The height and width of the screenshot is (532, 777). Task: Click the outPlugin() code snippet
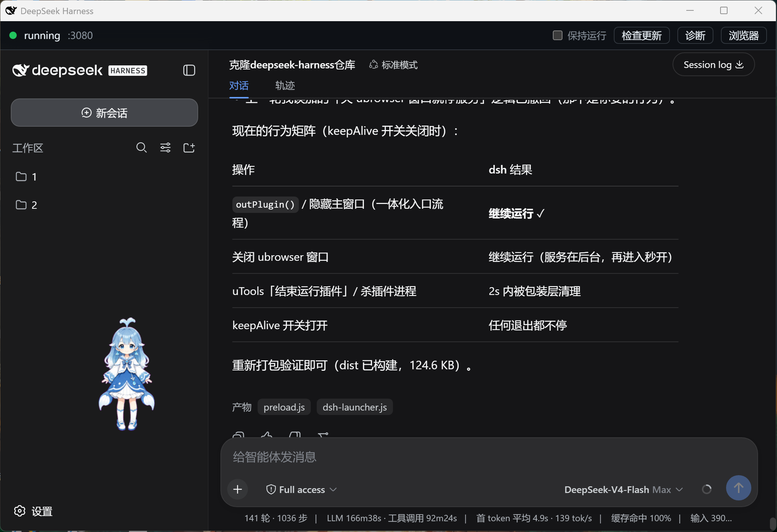click(x=265, y=204)
